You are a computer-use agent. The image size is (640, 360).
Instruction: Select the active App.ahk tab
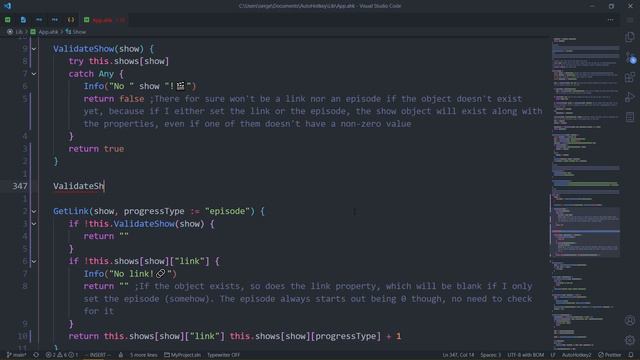[x=104, y=20]
